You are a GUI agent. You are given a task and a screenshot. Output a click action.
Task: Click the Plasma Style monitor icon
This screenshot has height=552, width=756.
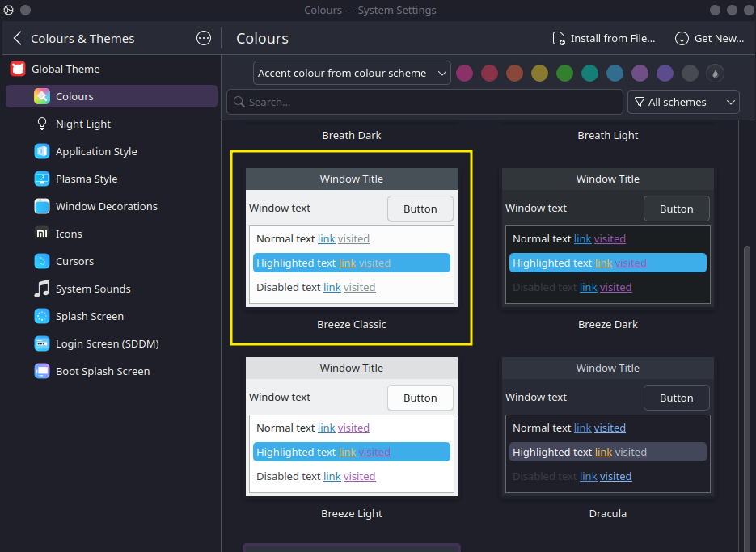coord(42,179)
